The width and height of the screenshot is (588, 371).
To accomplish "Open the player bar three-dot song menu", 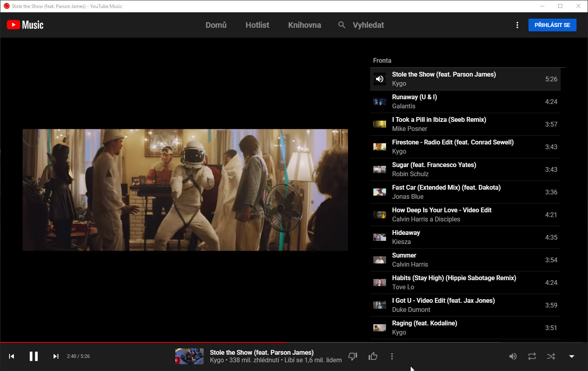I will click(392, 356).
